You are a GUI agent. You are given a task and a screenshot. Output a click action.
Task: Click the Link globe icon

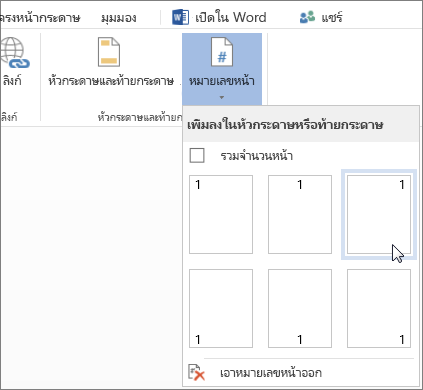click(14, 53)
